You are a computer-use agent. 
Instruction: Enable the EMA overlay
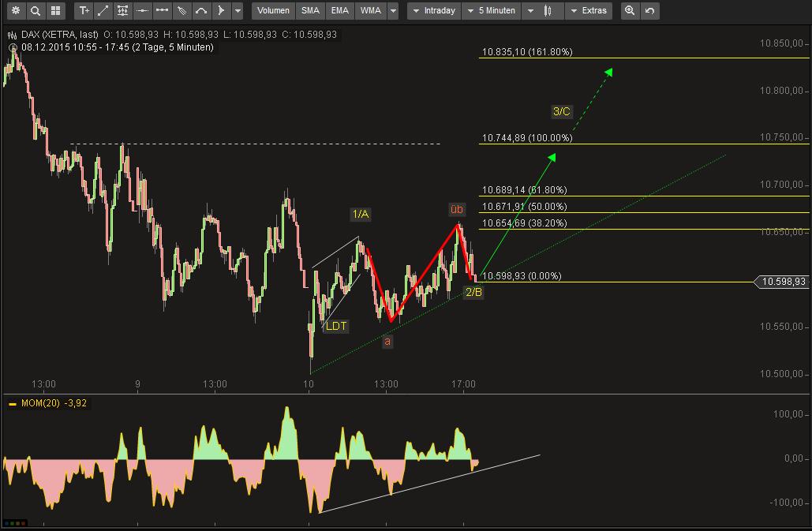[x=339, y=11]
